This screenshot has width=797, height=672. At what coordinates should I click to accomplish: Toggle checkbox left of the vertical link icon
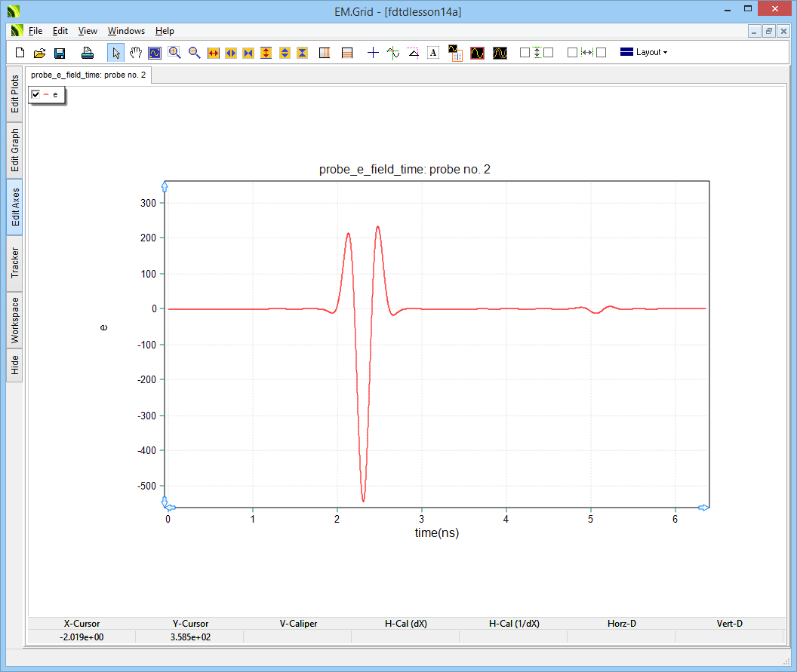click(x=525, y=53)
